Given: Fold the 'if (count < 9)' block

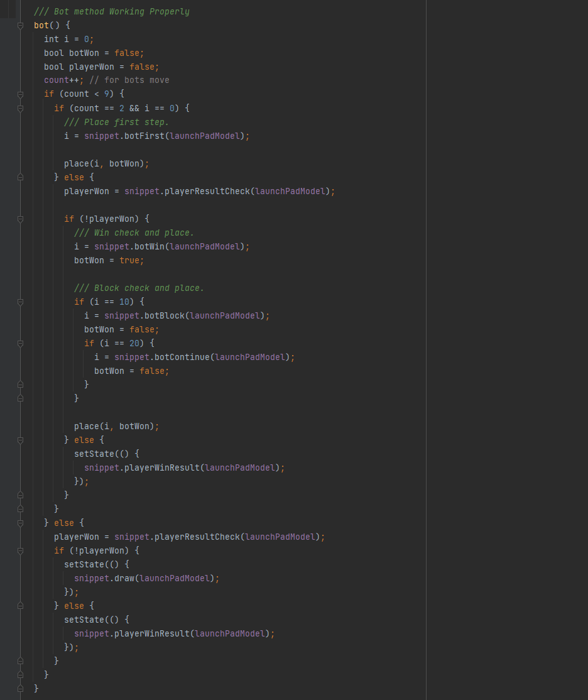Looking at the screenshot, I should pyautogui.click(x=20, y=94).
